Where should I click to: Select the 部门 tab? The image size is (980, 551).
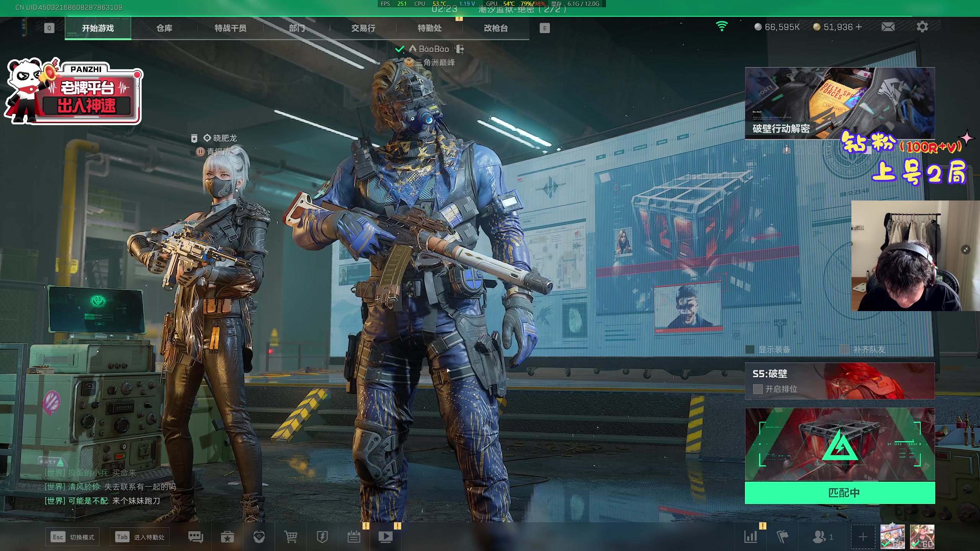(297, 28)
